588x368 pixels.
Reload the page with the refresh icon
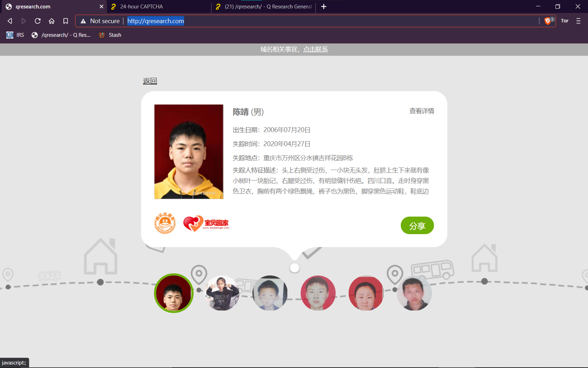37,21
